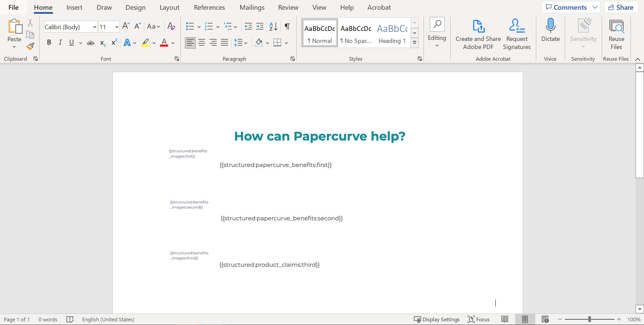The image size is (644, 325).
Task: Switch to the References tab
Action: pyautogui.click(x=209, y=7)
